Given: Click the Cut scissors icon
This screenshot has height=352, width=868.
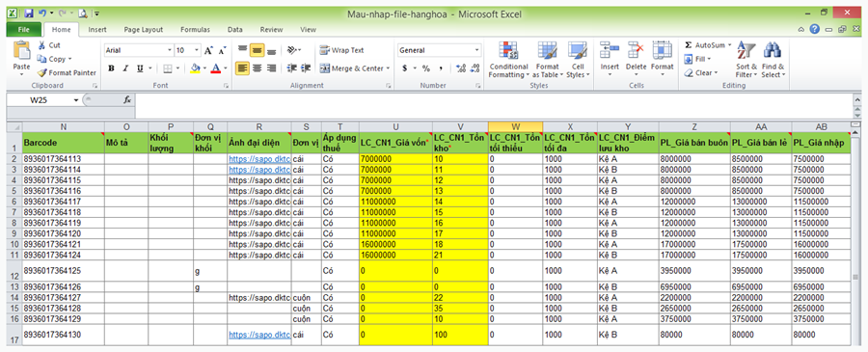Looking at the screenshot, I should [41, 45].
